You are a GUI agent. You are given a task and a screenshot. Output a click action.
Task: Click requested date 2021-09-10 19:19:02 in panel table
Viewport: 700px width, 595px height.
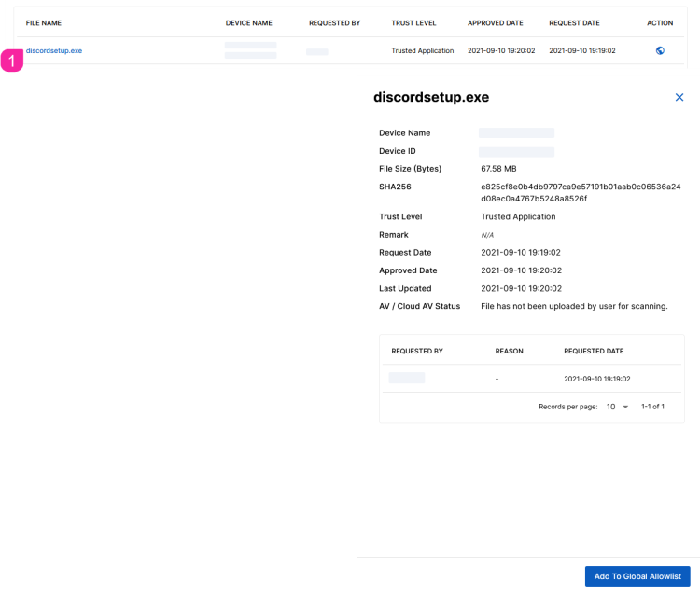point(597,379)
